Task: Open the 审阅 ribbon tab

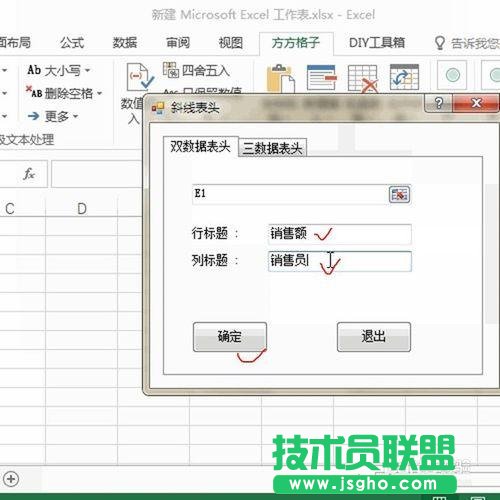Action: [x=178, y=43]
